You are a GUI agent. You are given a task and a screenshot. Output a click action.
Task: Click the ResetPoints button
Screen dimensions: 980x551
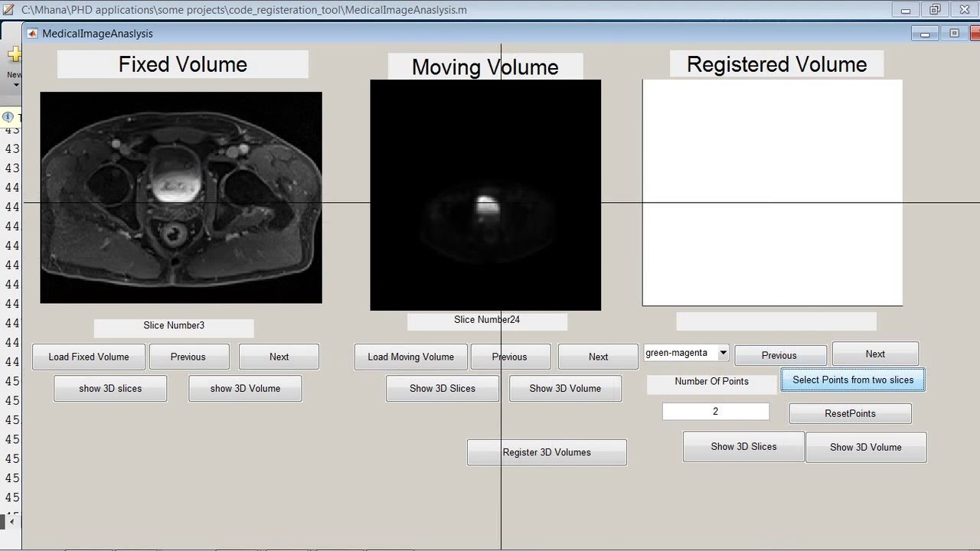click(850, 413)
